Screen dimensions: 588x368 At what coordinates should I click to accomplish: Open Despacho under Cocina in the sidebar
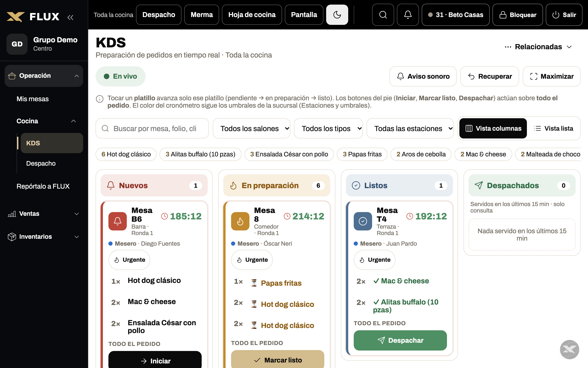41,163
